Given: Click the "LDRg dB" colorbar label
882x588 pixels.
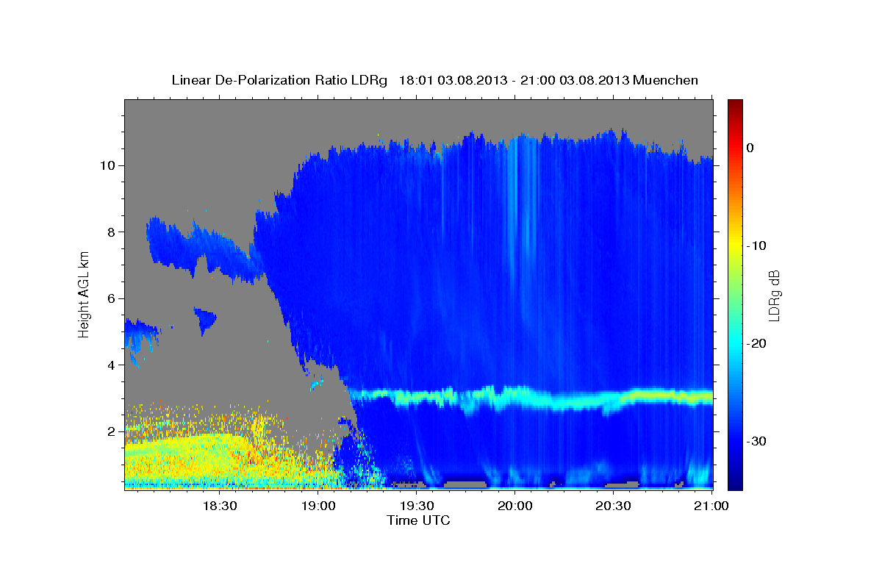Looking at the screenshot, I should point(773,295).
